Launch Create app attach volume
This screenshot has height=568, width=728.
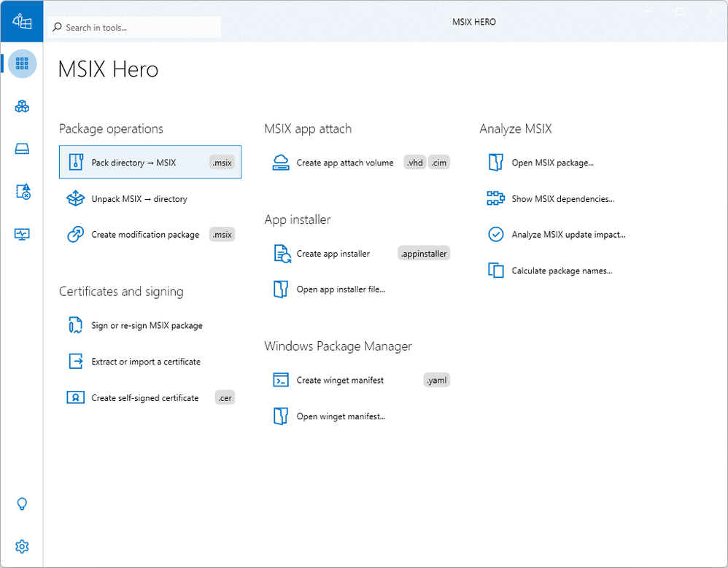click(344, 163)
